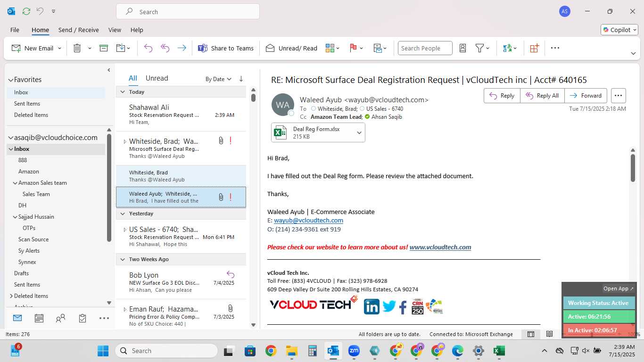Open the Deal Reg Form.xlsx attachment dropdown

click(x=359, y=133)
